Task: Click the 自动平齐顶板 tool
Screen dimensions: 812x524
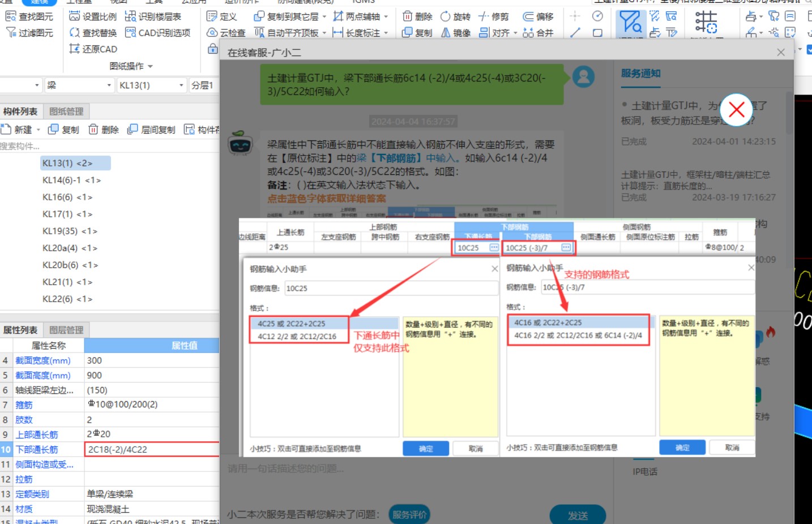Action: pos(286,33)
